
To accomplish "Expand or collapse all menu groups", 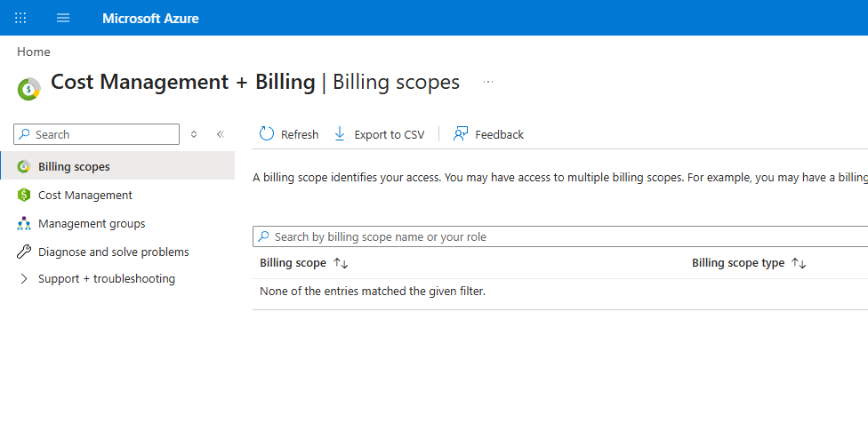I will (194, 134).
